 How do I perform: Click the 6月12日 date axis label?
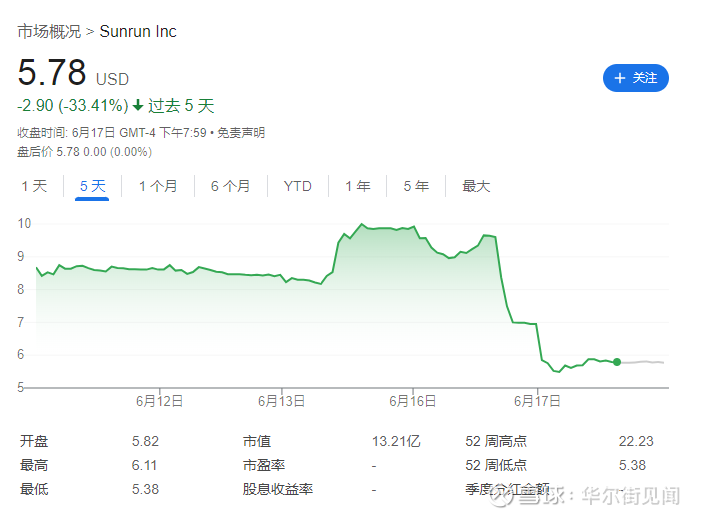(160, 401)
